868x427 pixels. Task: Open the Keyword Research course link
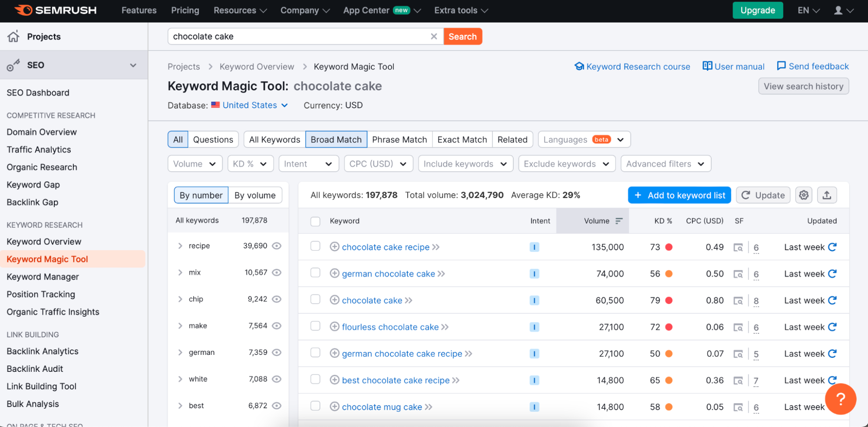click(632, 66)
